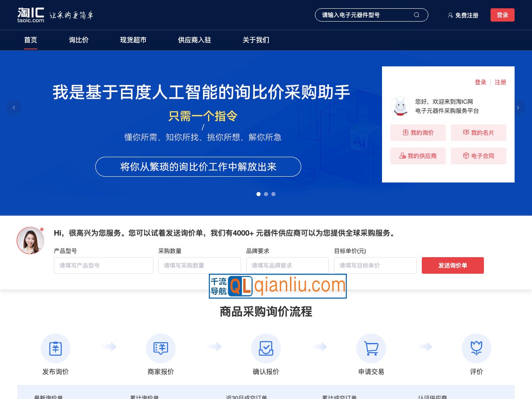
Task: Open the 供应商入驻 navigation item
Action: point(194,40)
